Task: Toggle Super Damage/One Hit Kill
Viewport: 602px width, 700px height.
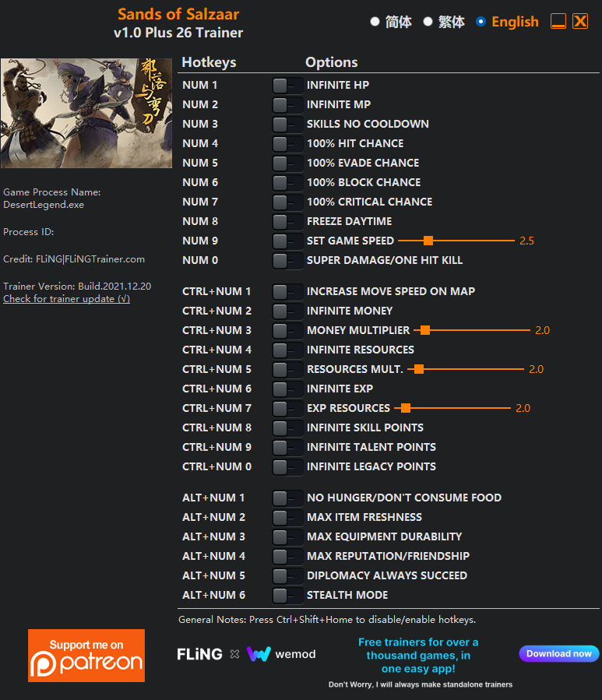Action: 287,260
